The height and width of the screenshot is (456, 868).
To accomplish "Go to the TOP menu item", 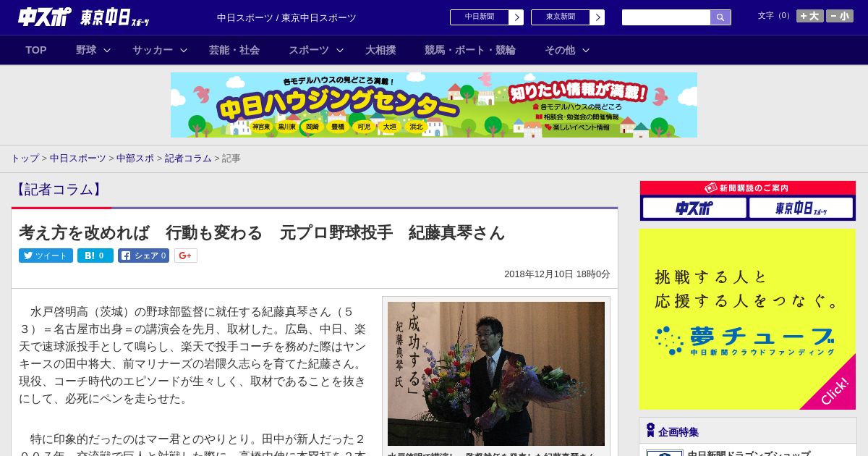I will [36, 50].
